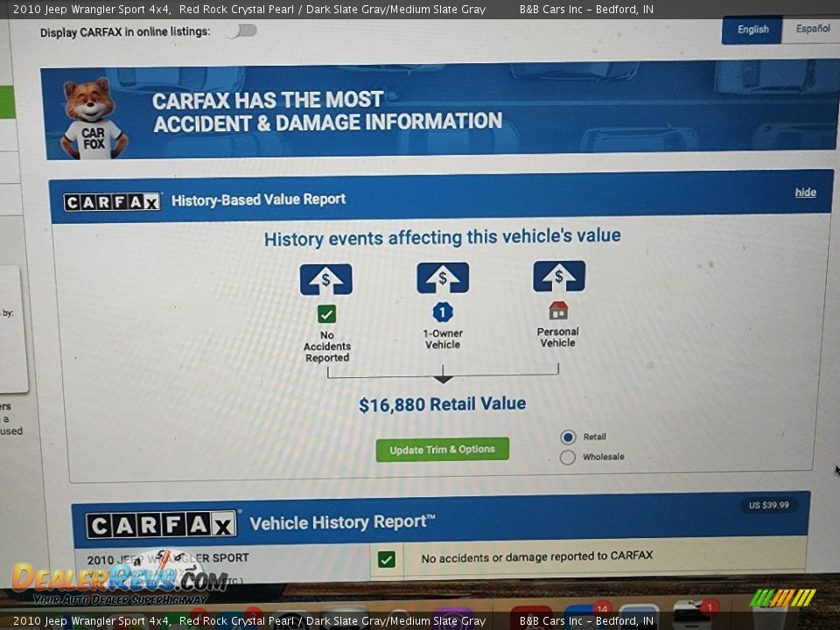Click the Car Fox mascot image
Viewport: 840px width, 630px height.
tap(94, 118)
